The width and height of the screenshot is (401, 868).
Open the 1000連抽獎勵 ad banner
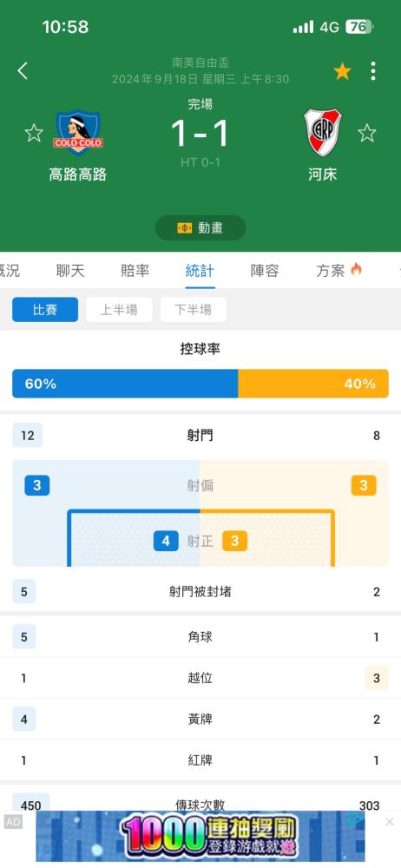(200, 837)
